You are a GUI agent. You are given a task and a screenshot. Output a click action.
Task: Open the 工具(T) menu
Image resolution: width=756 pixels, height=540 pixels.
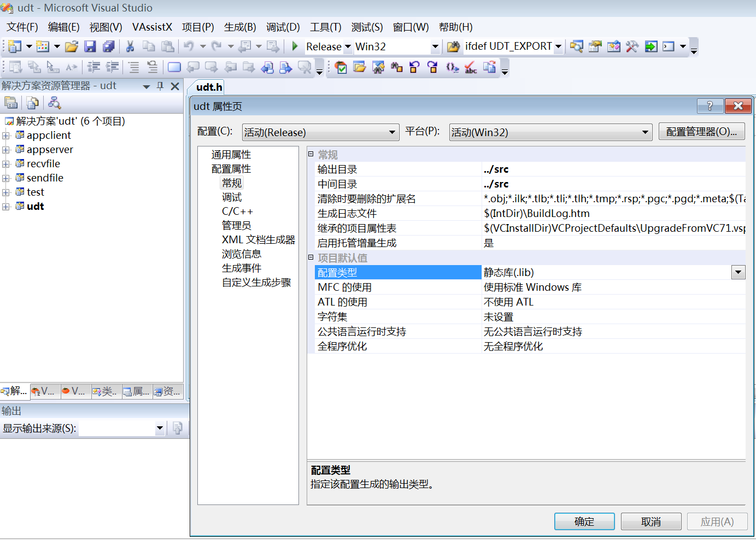(x=326, y=27)
